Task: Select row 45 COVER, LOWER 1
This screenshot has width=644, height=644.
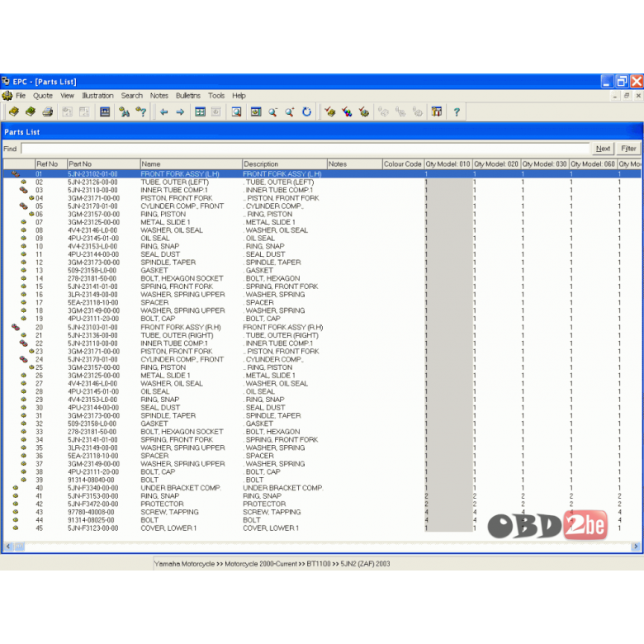Action: (322, 528)
